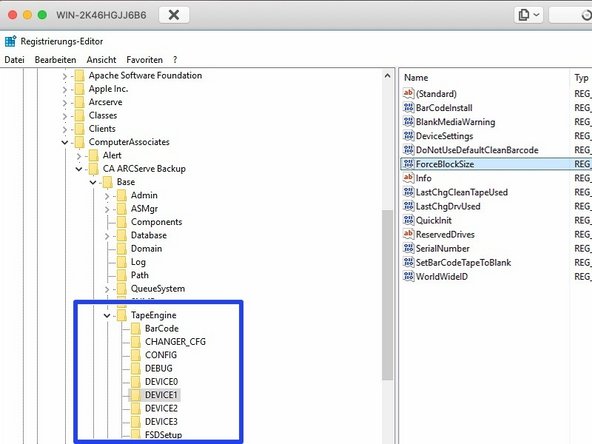Click the WorldWideID value icon
Screen dimensions: 592x444
409,276
